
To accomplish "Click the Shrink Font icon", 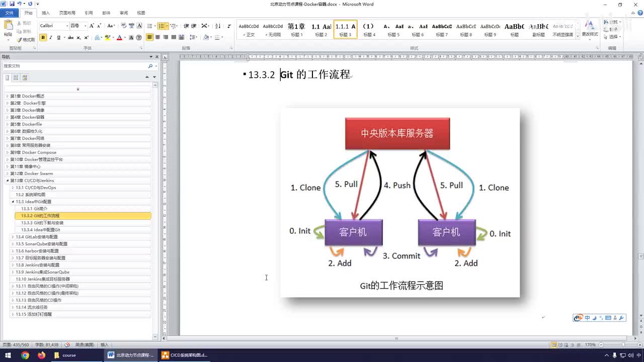I will click(x=99, y=26).
